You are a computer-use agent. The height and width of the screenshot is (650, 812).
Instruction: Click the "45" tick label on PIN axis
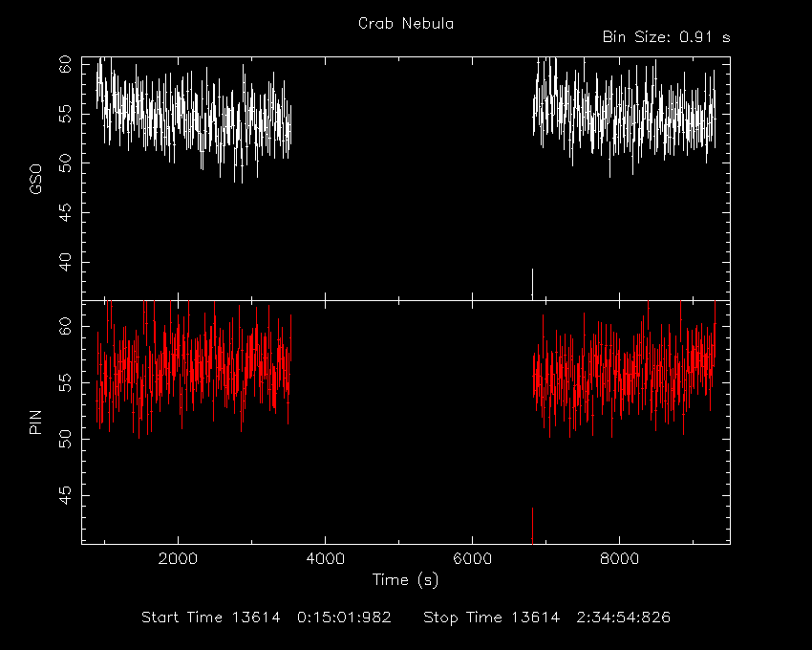pos(65,495)
